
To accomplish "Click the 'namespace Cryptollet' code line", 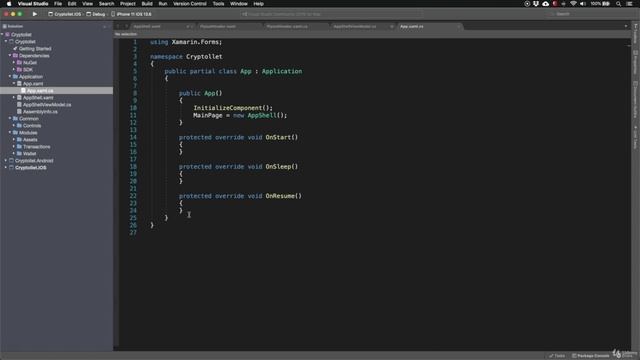I will coord(186,56).
